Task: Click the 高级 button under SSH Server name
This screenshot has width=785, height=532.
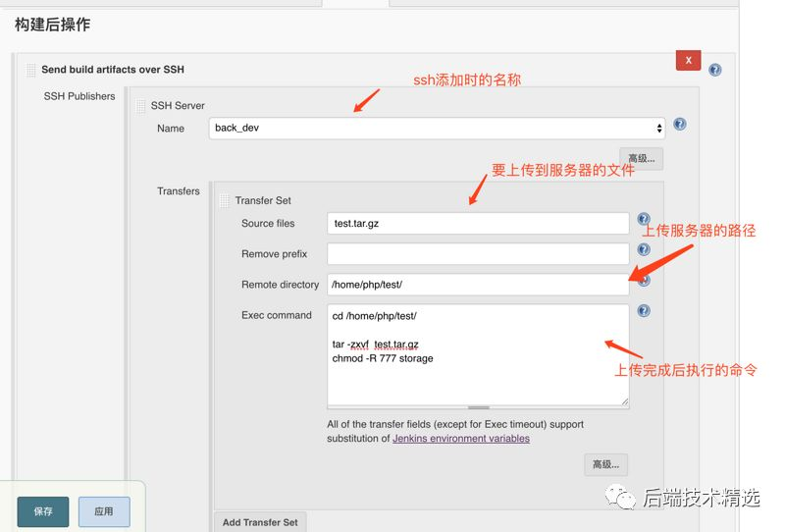Action: (642, 159)
